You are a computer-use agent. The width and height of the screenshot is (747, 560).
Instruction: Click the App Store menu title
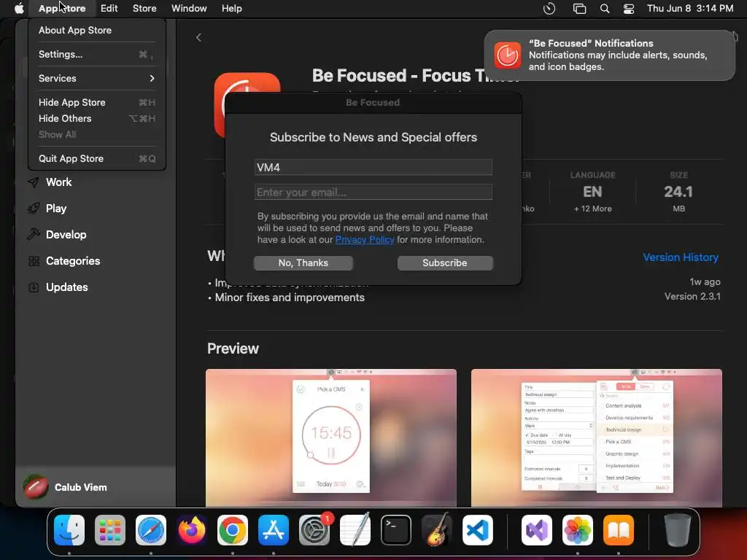point(62,8)
